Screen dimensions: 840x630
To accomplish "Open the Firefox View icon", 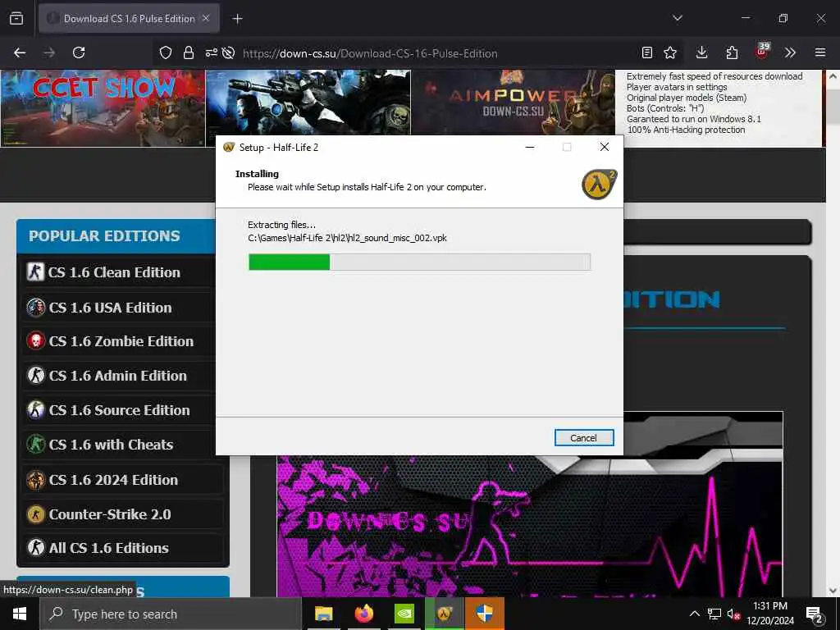I will click(16, 19).
